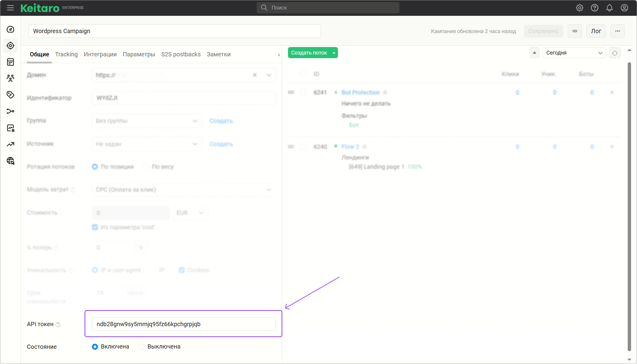
Task: Open the arrow next to Создать поток
Action: click(x=334, y=53)
